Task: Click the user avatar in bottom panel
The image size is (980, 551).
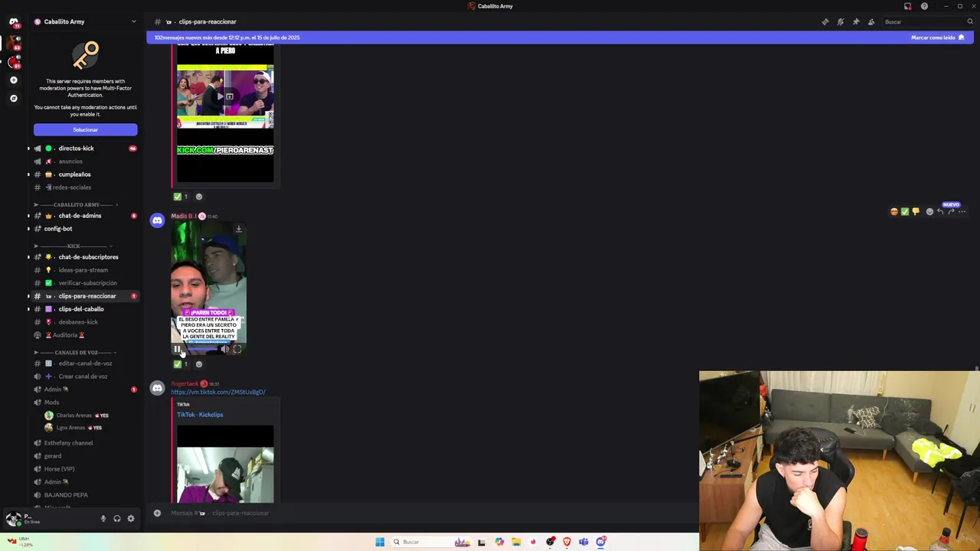Action: (x=12, y=519)
